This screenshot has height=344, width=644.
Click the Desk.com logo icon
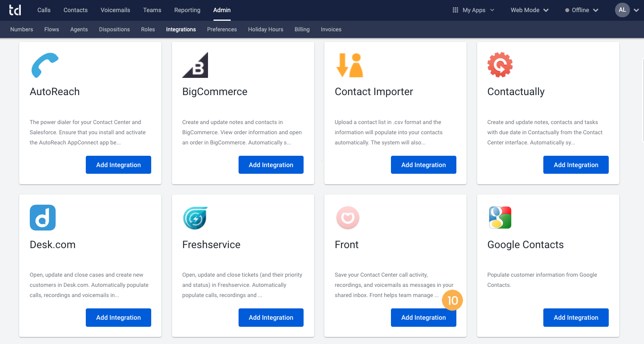43,218
